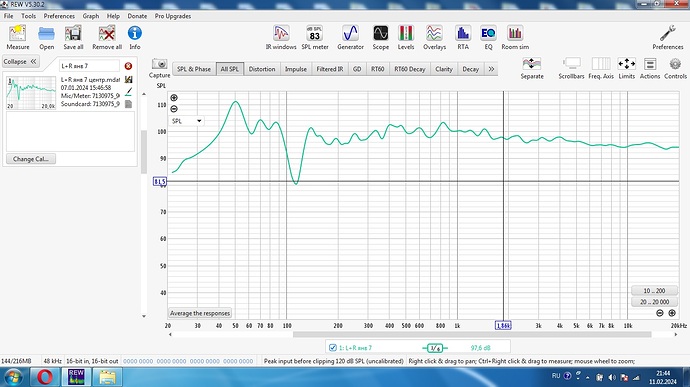The height and width of the screenshot is (387, 690).
Task: Toggle visibility checkbox for L+R trace
Action: [x=333, y=347]
